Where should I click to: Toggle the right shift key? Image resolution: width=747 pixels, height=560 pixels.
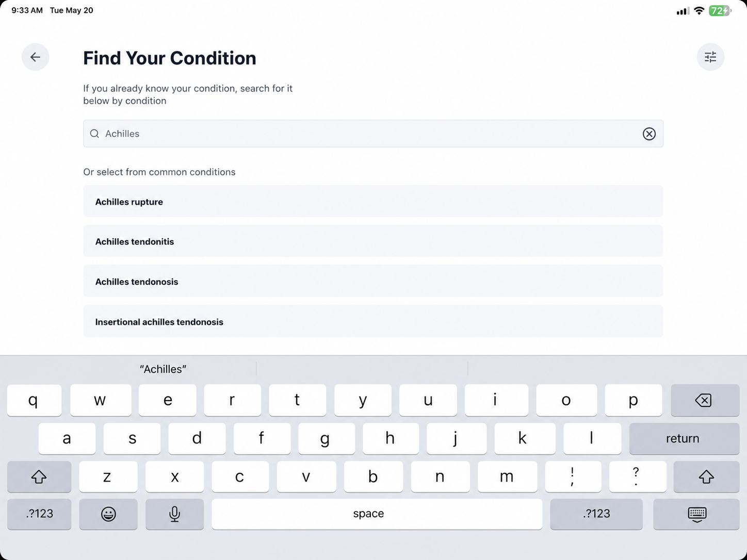tap(706, 477)
